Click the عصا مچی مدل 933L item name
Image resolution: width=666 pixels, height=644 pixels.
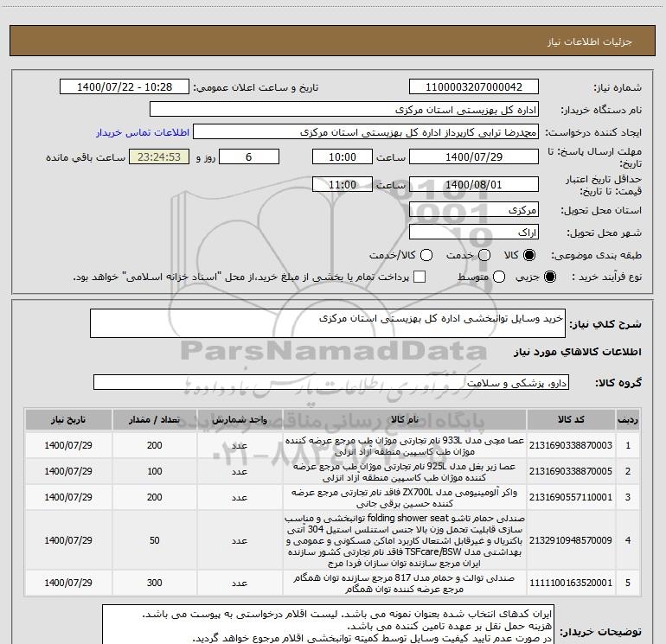[405, 446]
